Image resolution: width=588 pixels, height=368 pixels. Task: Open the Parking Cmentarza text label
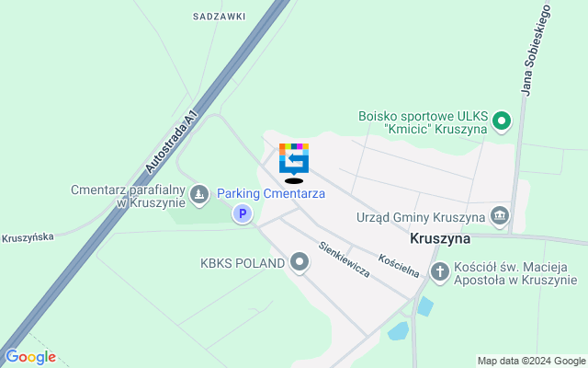pos(271,194)
